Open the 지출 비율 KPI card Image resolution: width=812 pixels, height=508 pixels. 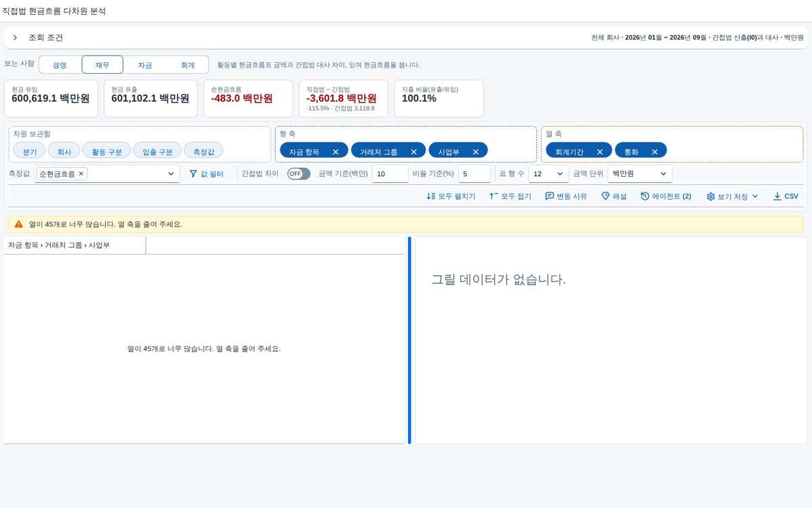pyautogui.click(x=438, y=98)
